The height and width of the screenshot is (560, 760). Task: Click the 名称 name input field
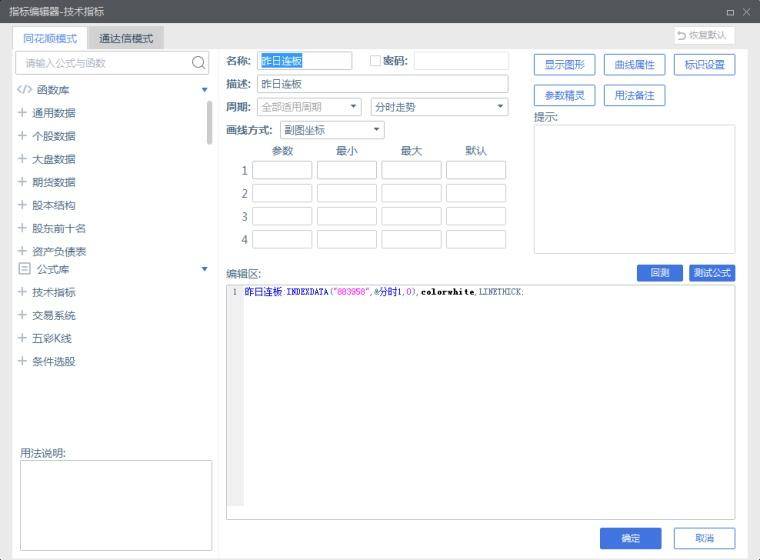pyautogui.click(x=304, y=61)
